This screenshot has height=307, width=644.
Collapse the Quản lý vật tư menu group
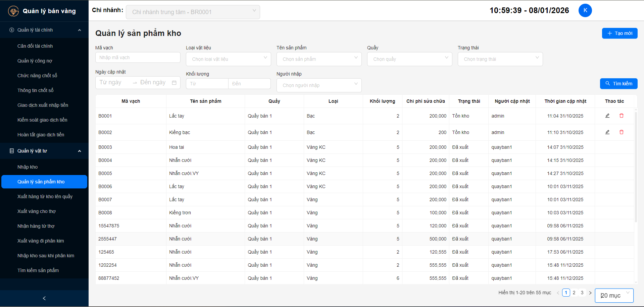[x=79, y=151]
